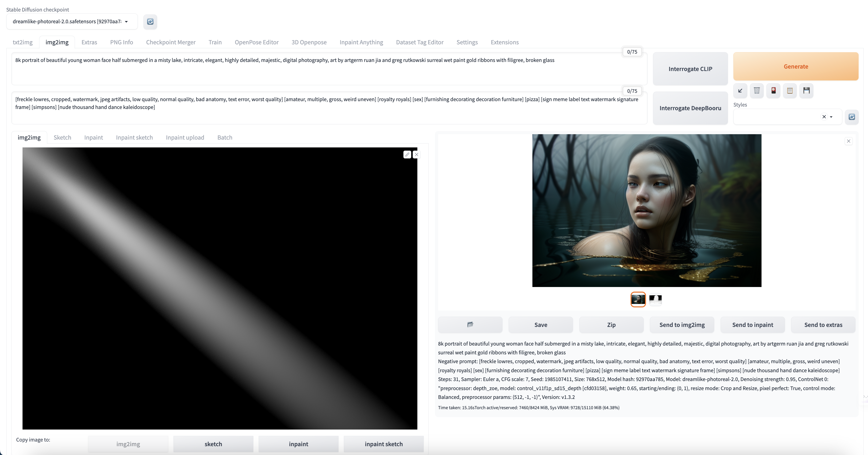Close the output gallery preview
868x455 pixels.
pyautogui.click(x=848, y=141)
